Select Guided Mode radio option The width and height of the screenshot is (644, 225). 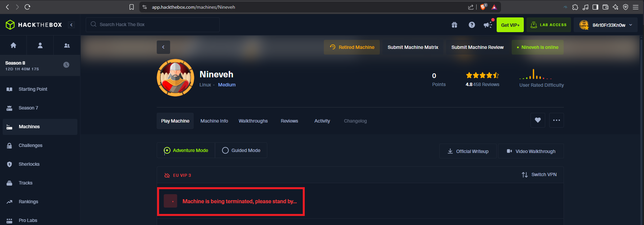pos(241,150)
